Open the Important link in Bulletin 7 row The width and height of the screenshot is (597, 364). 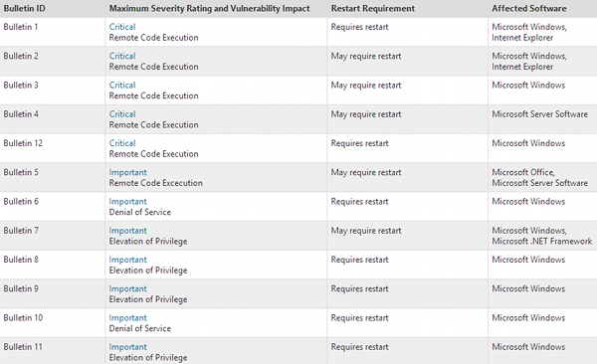[128, 231]
